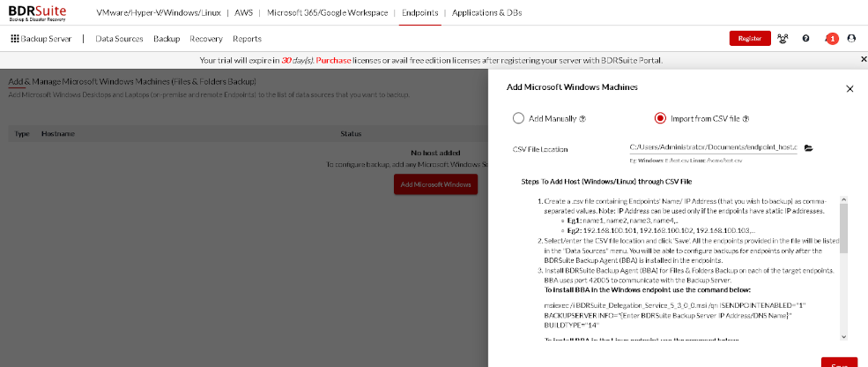868x367 pixels.
Task: Click the BDRSuite logo
Action: [38, 12]
